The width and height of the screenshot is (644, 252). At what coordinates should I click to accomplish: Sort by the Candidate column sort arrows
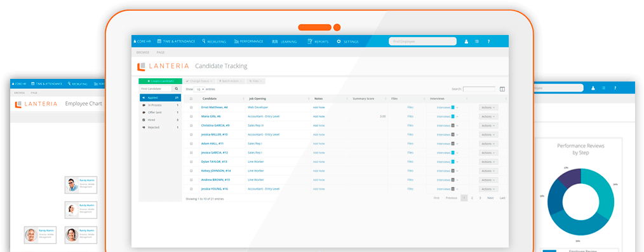pyautogui.click(x=243, y=99)
